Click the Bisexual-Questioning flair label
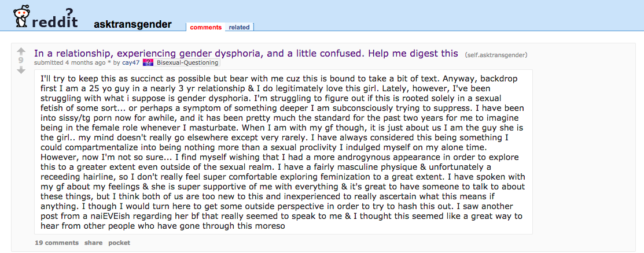 [x=187, y=62]
